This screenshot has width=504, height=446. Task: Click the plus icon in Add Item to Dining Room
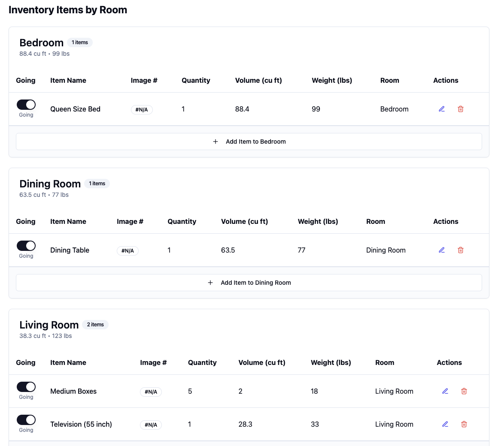[210, 283]
